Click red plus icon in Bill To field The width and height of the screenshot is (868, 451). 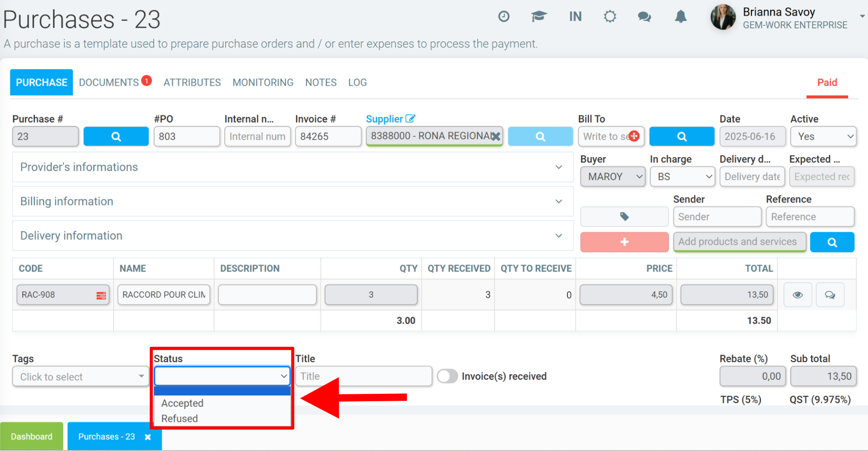634,136
